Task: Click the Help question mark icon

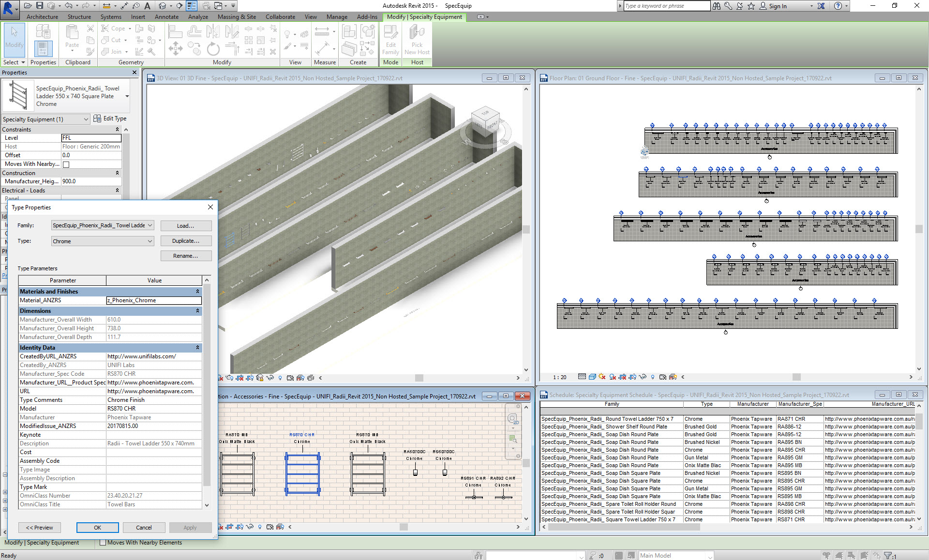Action: point(838,6)
